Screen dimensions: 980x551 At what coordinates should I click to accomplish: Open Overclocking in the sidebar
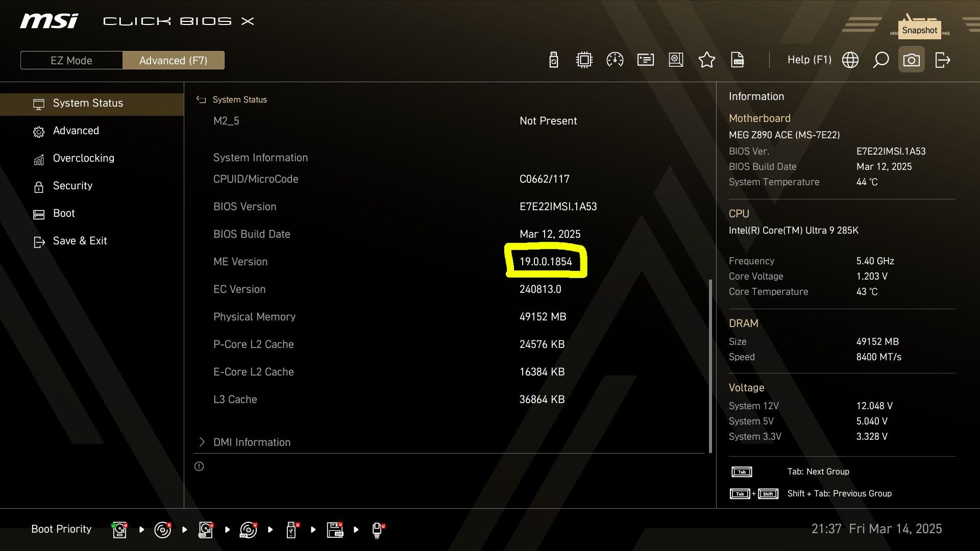coord(83,158)
